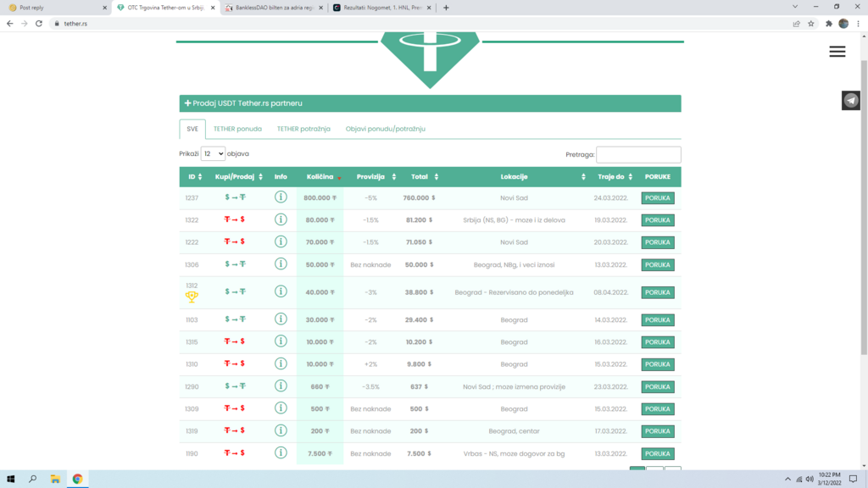Open a new browser tab

[446, 8]
